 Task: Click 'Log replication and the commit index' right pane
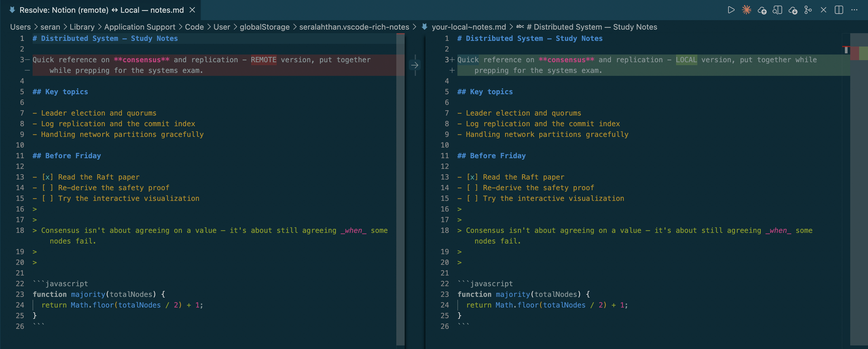tap(543, 124)
